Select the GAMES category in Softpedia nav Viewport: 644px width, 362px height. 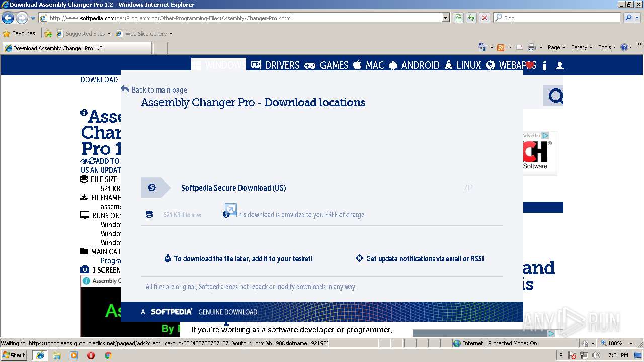tap(327, 65)
